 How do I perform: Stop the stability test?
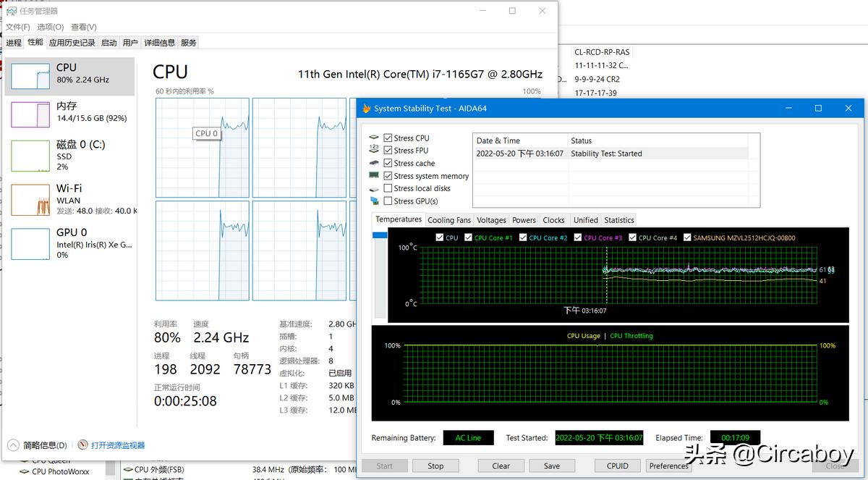(435, 466)
